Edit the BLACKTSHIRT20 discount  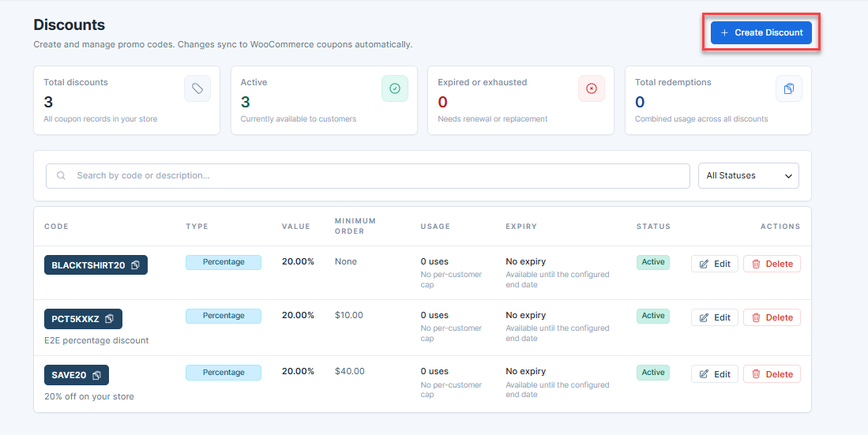715,264
